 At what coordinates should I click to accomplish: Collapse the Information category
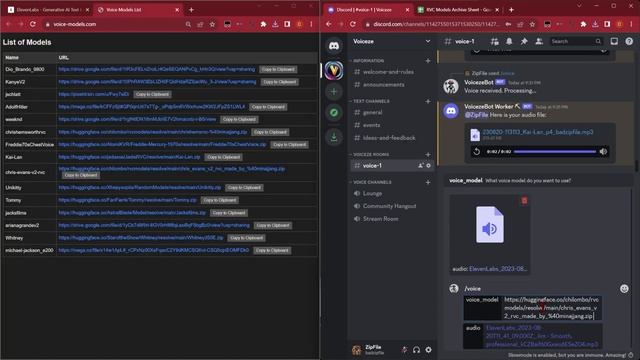click(x=368, y=61)
